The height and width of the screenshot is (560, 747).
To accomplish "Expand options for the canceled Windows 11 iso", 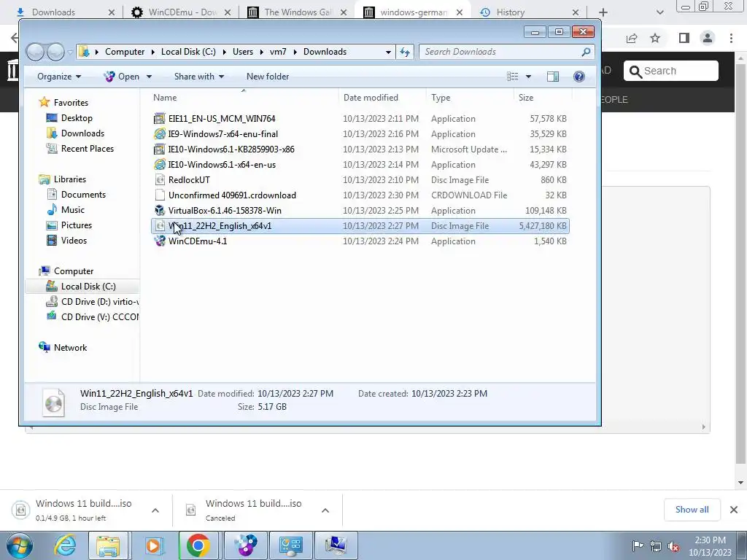I will click(x=325, y=510).
